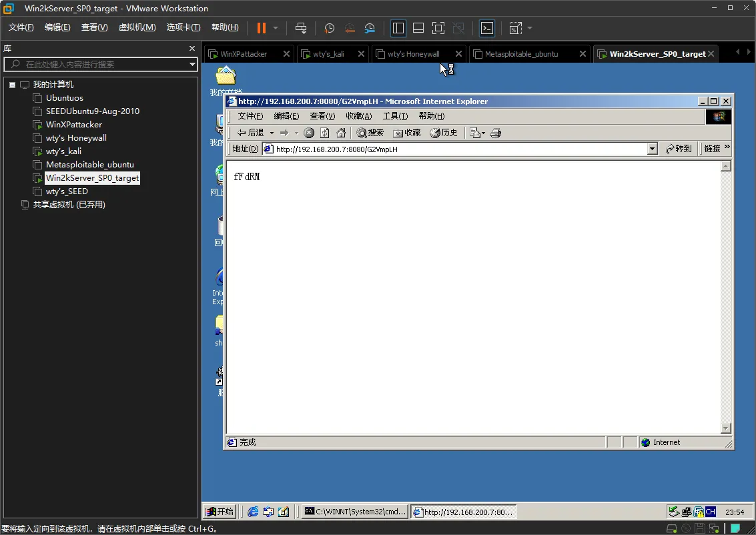Collapse the 我的计算机 tree node

click(13, 85)
